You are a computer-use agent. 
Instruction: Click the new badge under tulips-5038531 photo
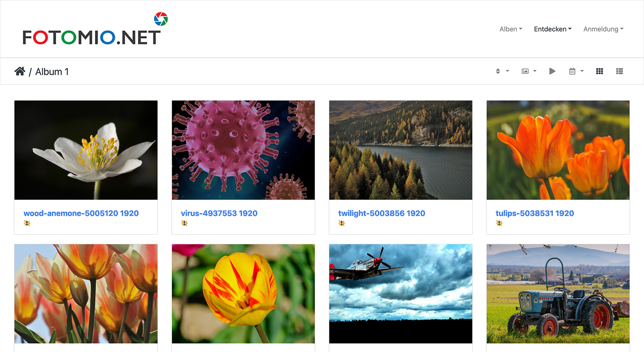499,223
